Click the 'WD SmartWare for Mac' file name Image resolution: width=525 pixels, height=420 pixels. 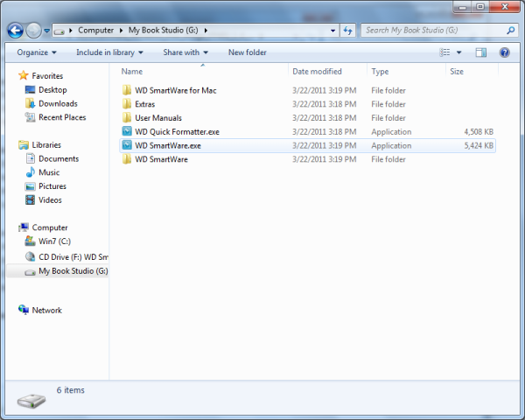click(x=176, y=90)
